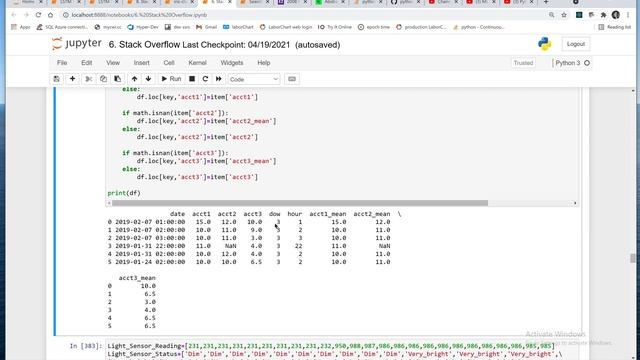The width and height of the screenshot is (640, 360).
Task: Reload the browser page
Action: pyautogui.click(x=38, y=15)
